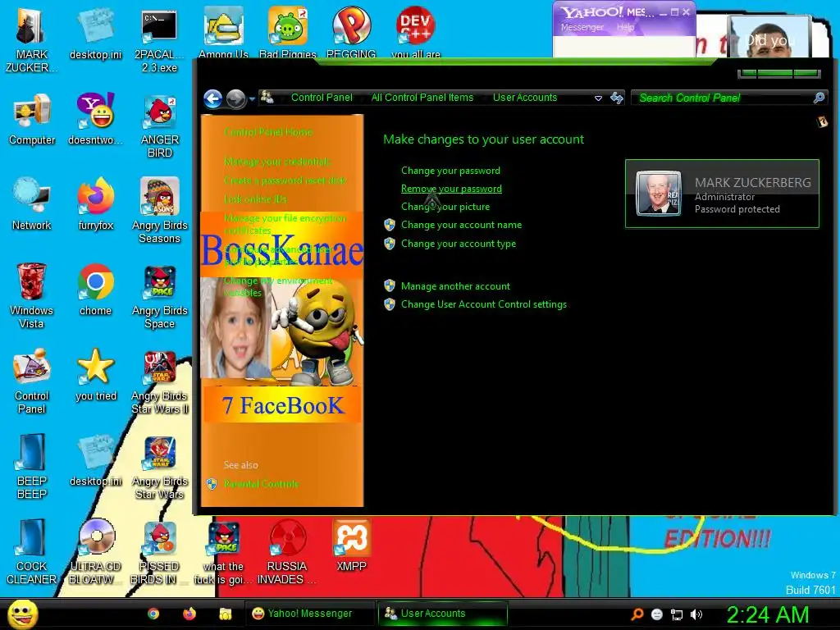Open the COCK CLEANER desktop icon
Viewport: 840px width, 630px height.
point(32,552)
